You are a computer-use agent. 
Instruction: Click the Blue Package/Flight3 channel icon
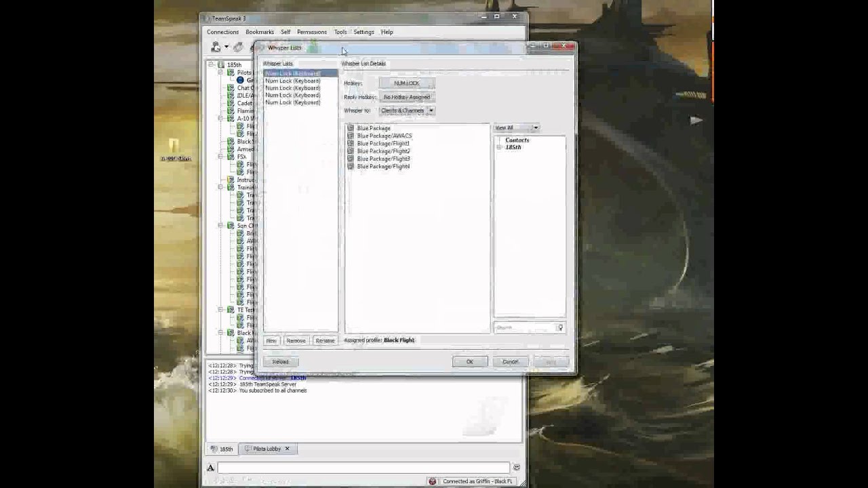(x=351, y=159)
